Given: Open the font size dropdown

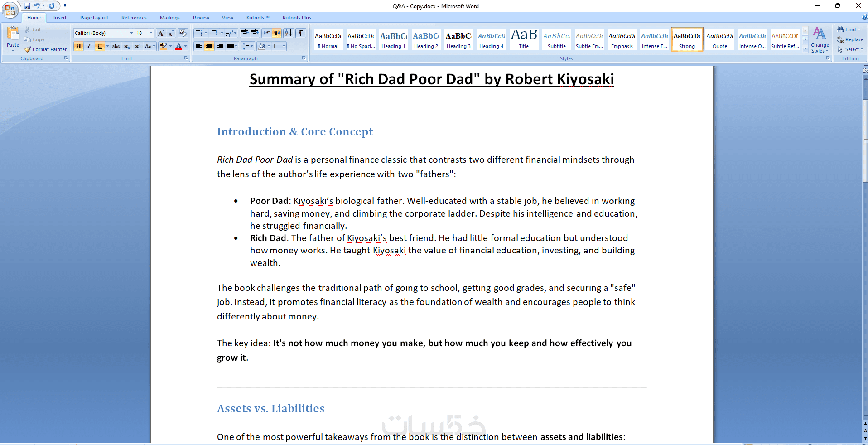Looking at the screenshot, I should 151,33.
